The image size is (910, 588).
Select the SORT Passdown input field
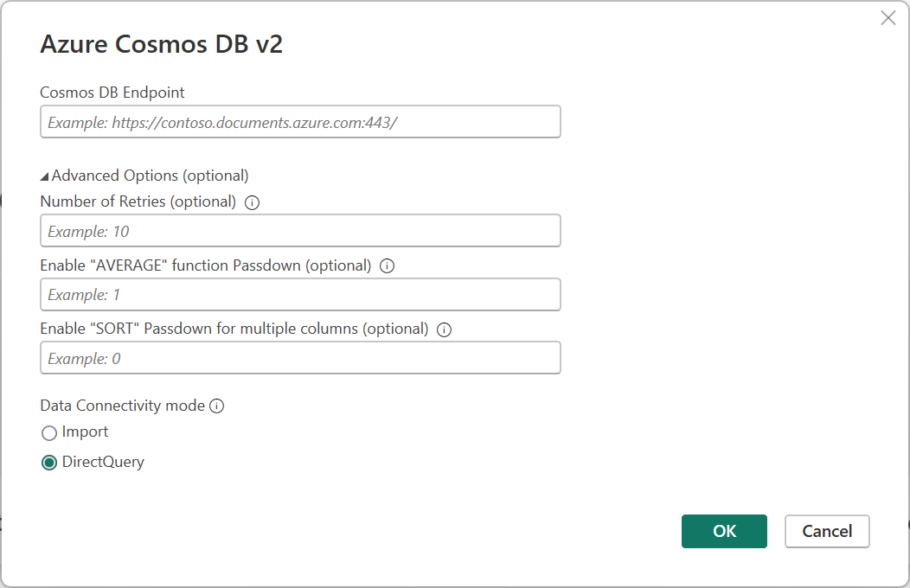click(x=300, y=357)
